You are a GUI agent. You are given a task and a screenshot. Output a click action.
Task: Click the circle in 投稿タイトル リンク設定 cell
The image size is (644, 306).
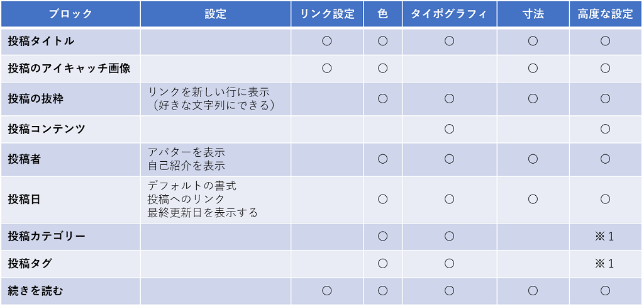327,41
